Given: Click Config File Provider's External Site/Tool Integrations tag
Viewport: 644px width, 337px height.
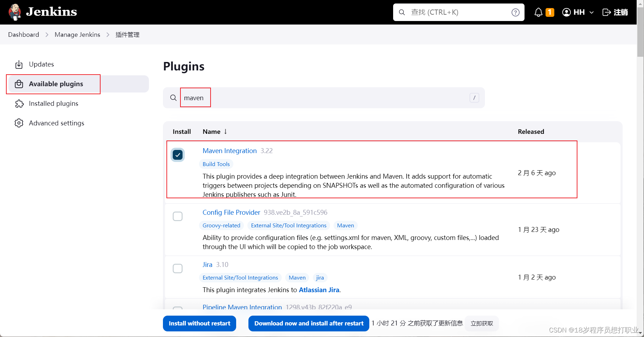Looking at the screenshot, I should coord(289,225).
